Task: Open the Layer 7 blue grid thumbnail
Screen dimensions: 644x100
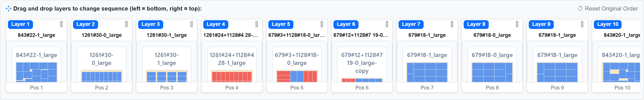Action: click(427, 72)
